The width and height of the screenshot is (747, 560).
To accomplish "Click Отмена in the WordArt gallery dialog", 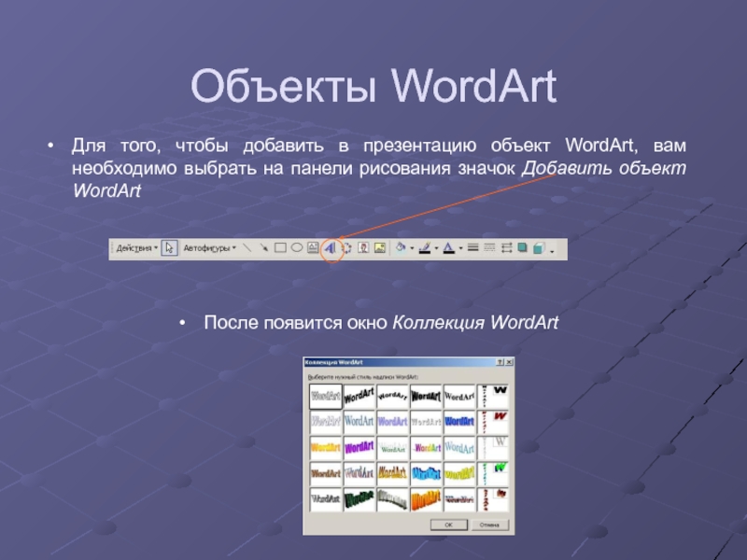I will 488,525.
